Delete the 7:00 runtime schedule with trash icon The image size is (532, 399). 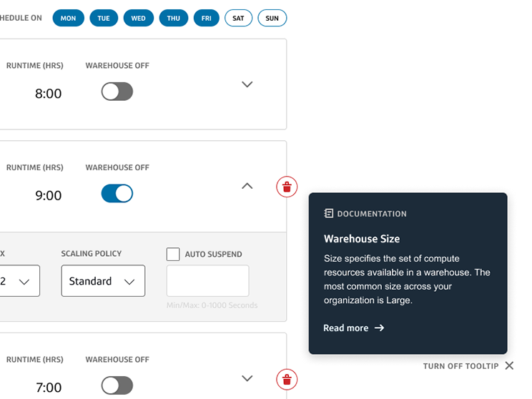[287, 379]
